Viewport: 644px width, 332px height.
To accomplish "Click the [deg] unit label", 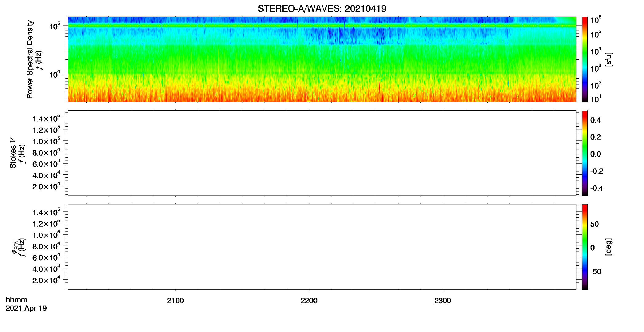I will click(x=609, y=247).
